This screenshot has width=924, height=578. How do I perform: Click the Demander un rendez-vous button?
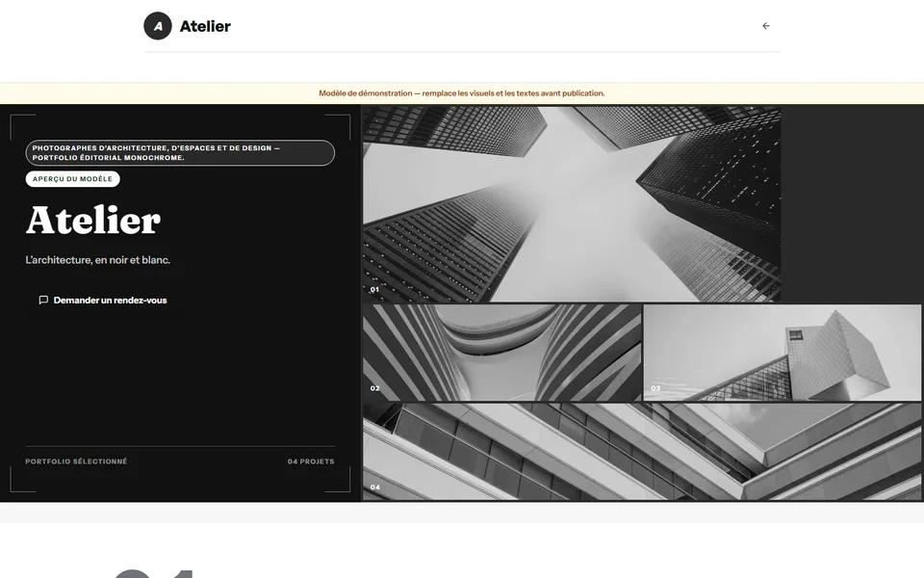coord(103,301)
